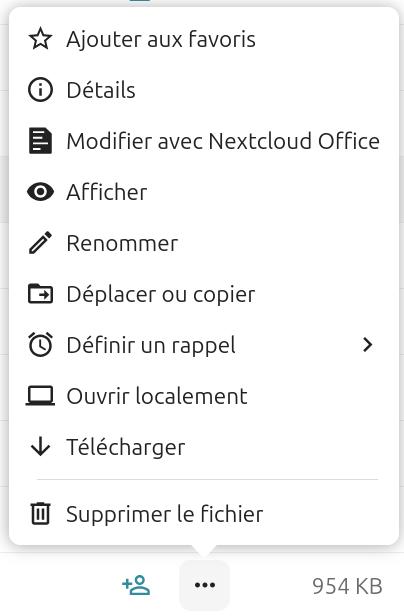Expand the reminder submenu chevron
Viewport: 404px width, 616px height.
tap(367, 345)
